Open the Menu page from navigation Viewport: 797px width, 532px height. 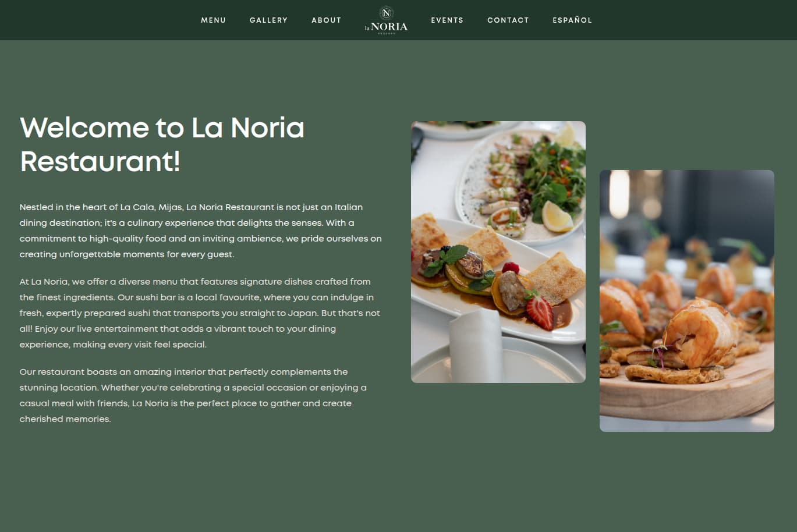click(x=214, y=20)
